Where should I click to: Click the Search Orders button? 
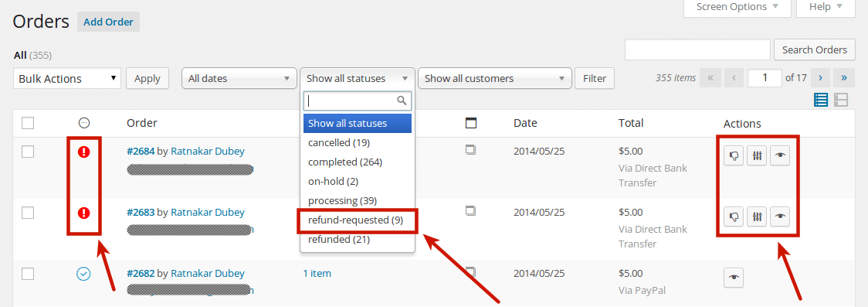(814, 49)
